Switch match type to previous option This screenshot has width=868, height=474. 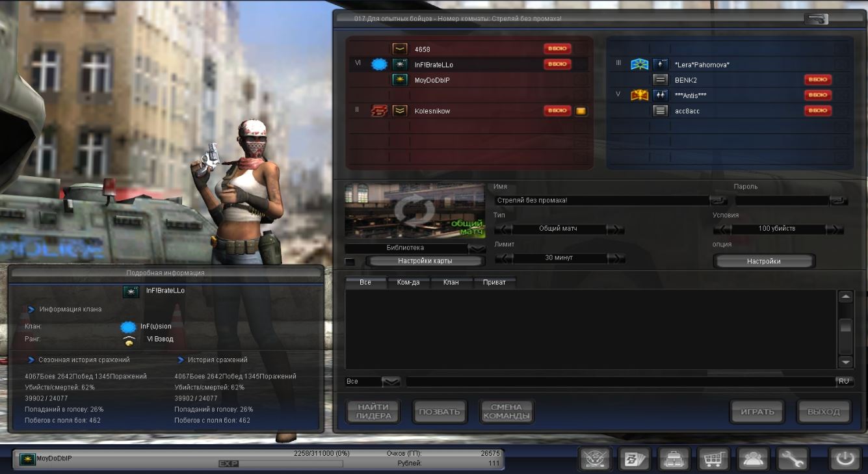504,230
